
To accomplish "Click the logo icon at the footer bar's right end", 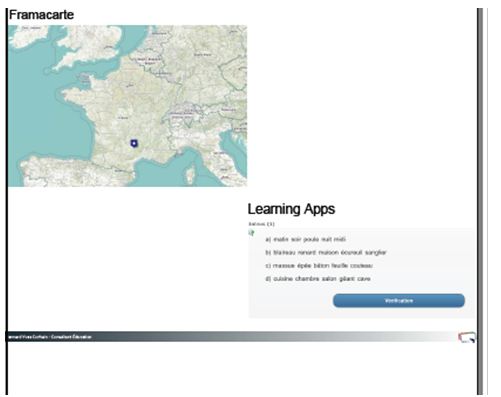I will pyautogui.click(x=467, y=337).
